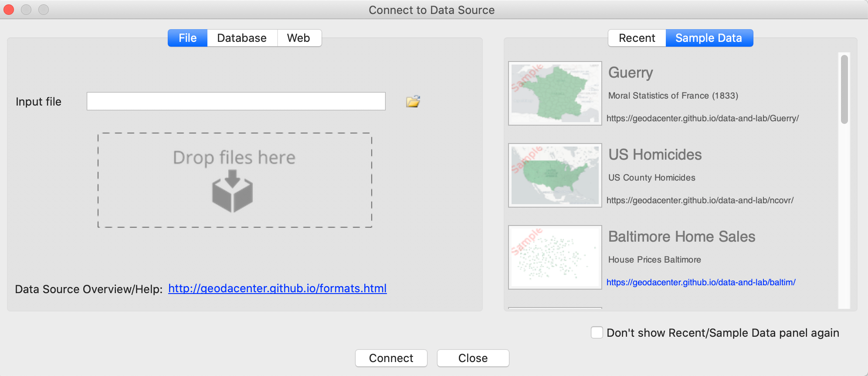Select the Guerry France map thumbnail
The width and height of the screenshot is (868, 376).
pos(555,93)
